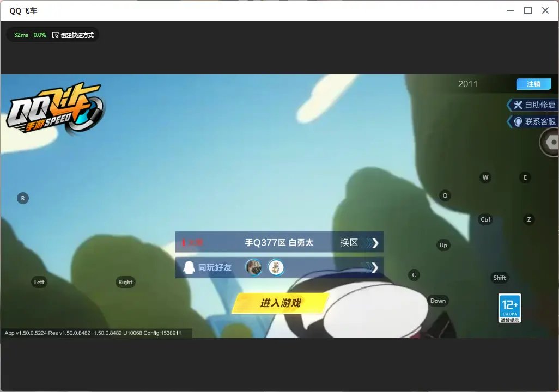Tap the Left key overlay button
The image size is (559, 392).
(x=39, y=282)
